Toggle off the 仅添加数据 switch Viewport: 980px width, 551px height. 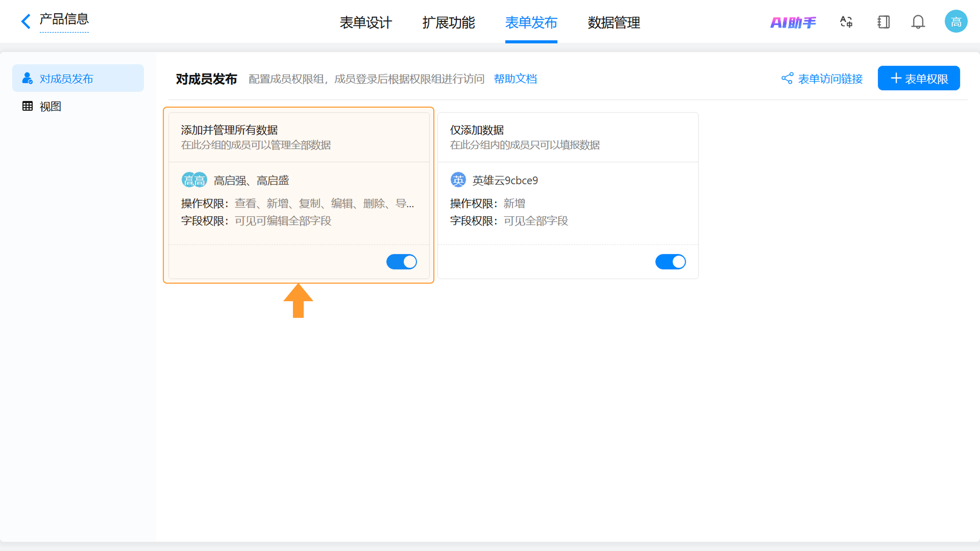tap(670, 262)
